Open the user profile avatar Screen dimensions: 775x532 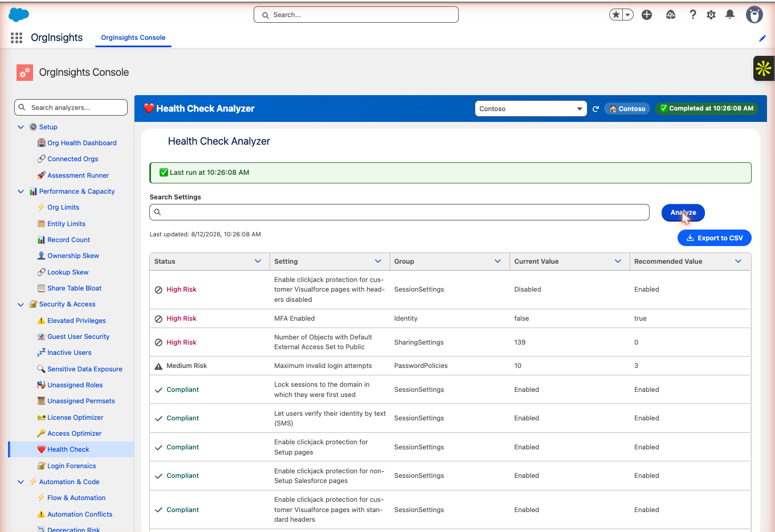[754, 15]
